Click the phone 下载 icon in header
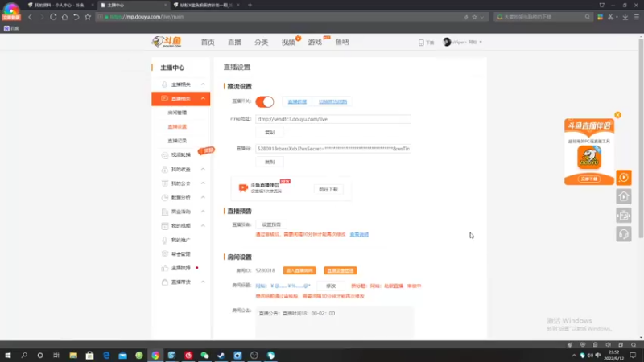Viewport: 644px width, 362px height. click(x=421, y=43)
